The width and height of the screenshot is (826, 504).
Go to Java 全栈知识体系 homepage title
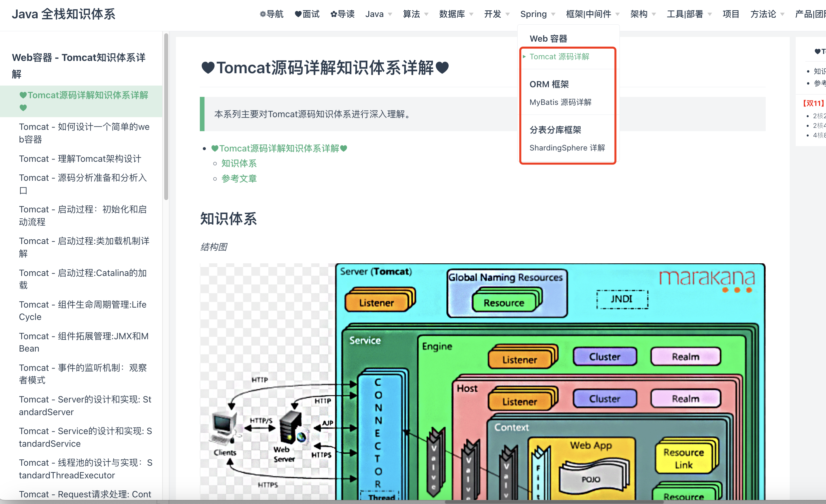[x=63, y=14]
